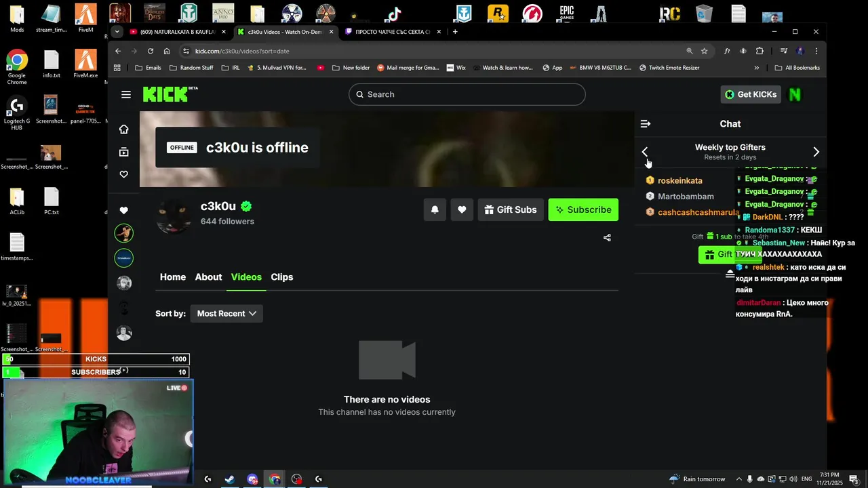Open second followed channel avatar in sidebar
The width and height of the screenshot is (868, 488).
123,258
